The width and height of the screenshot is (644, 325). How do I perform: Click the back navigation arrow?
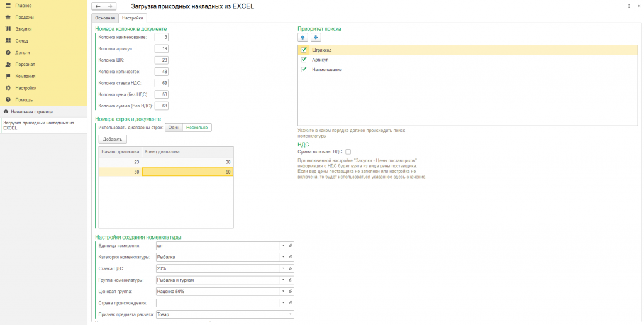[x=97, y=6]
